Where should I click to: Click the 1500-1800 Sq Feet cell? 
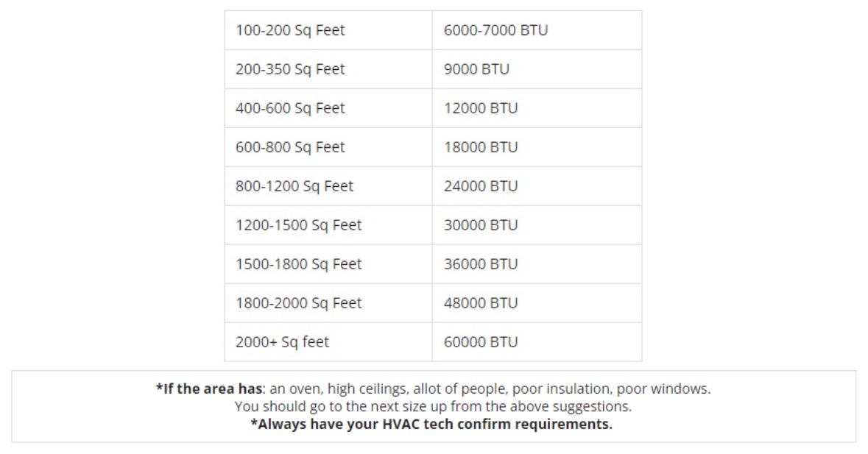pyautogui.click(x=299, y=264)
